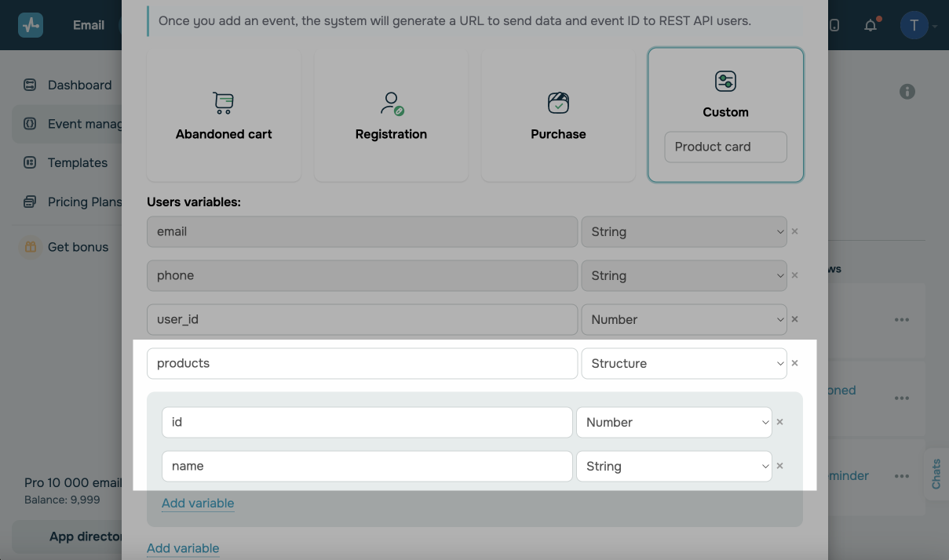The height and width of the screenshot is (560, 949).
Task: Expand type dropdown for user_id variable
Action: 684,319
